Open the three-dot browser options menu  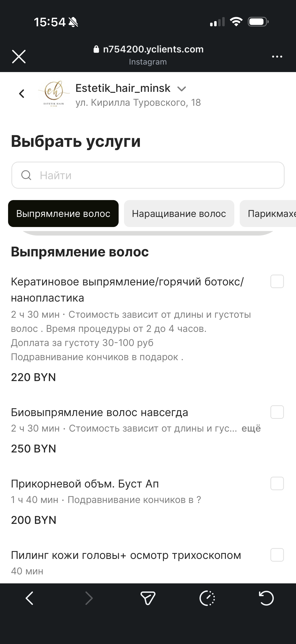tap(277, 57)
